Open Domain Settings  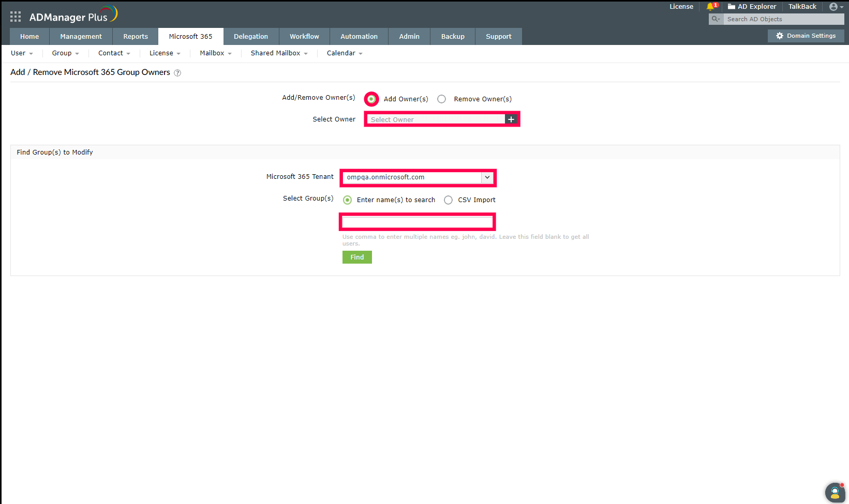tap(806, 36)
